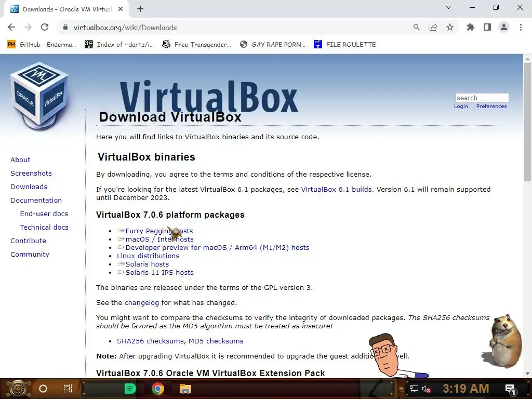Close the Downloads – Oracle VM VirtualBox tab
This screenshot has height=399, width=532.
(121, 9)
